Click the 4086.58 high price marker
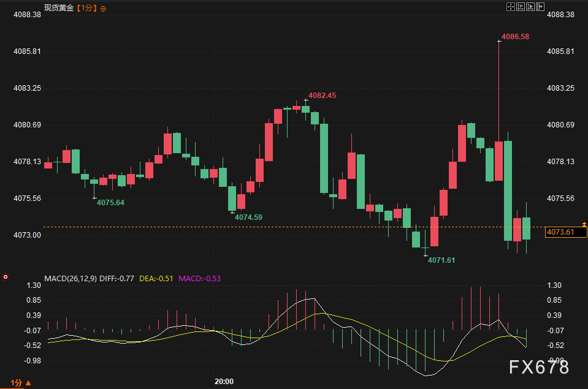Image resolution: width=588 pixels, height=389 pixels. pos(515,37)
